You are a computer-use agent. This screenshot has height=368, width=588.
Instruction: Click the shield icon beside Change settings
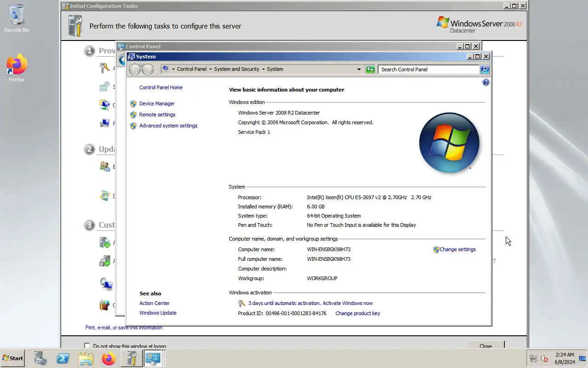coord(436,250)
